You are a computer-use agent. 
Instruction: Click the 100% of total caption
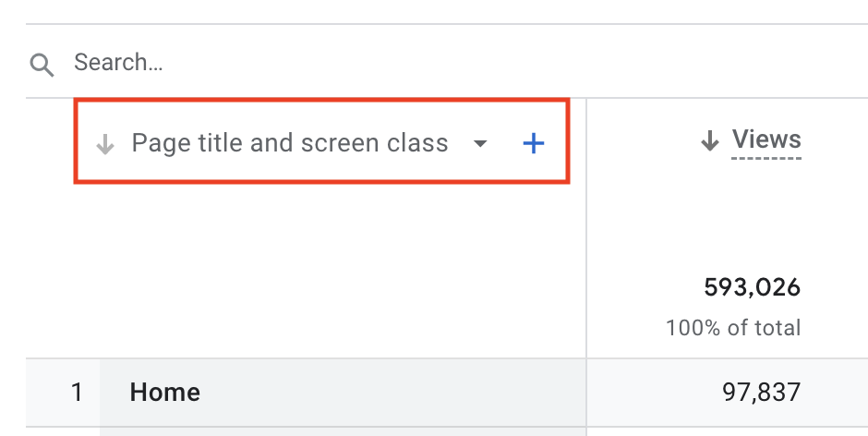733,328
